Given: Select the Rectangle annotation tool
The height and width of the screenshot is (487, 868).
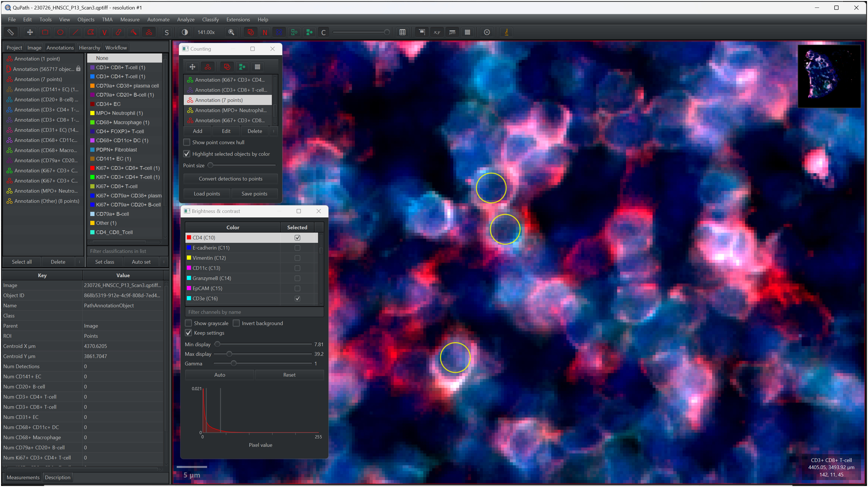Looking at the screenshot, I should [x=45, y=32].
